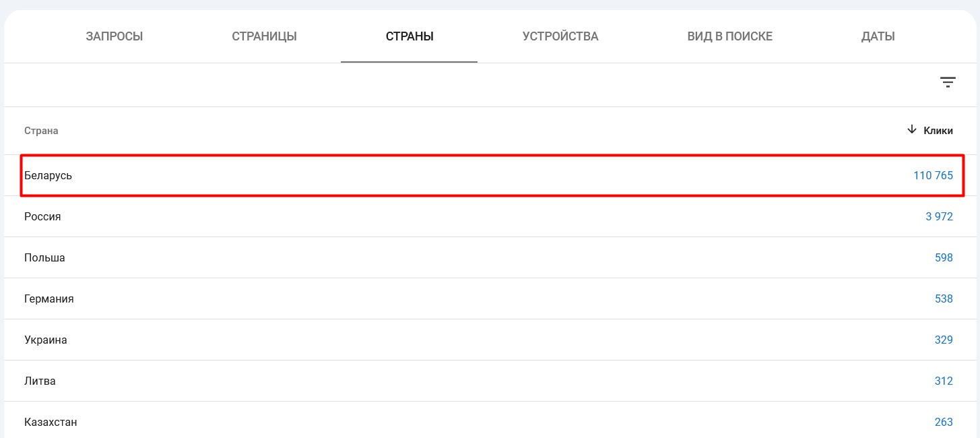Image resolution: width=980 pixels, height=438 pixels.
Task: Select the Страны tab
Action: tap(410, 36)
